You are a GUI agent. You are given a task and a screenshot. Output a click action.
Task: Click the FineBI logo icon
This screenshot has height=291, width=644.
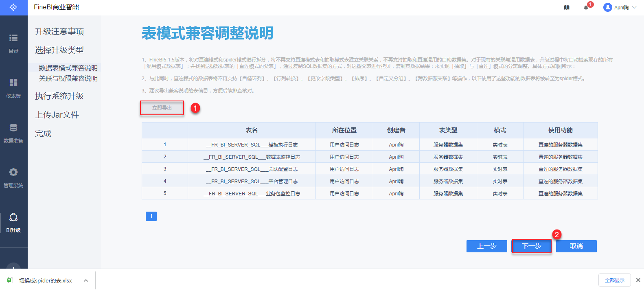point(13,7)
